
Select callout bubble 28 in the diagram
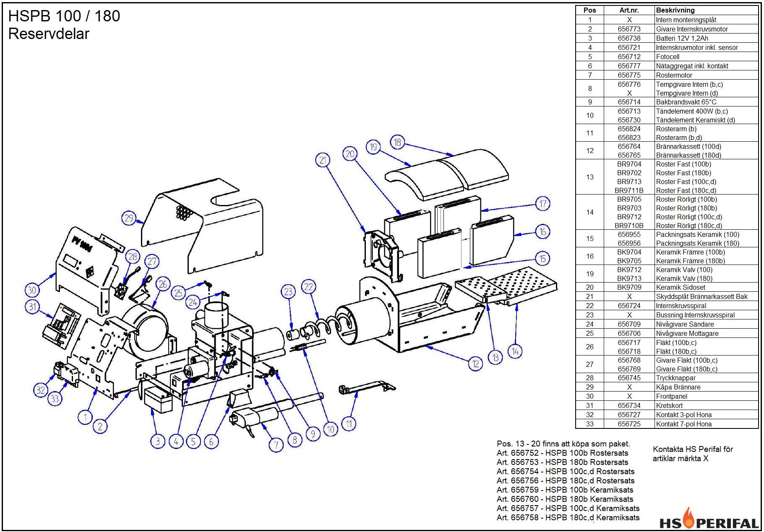point(133,257)
